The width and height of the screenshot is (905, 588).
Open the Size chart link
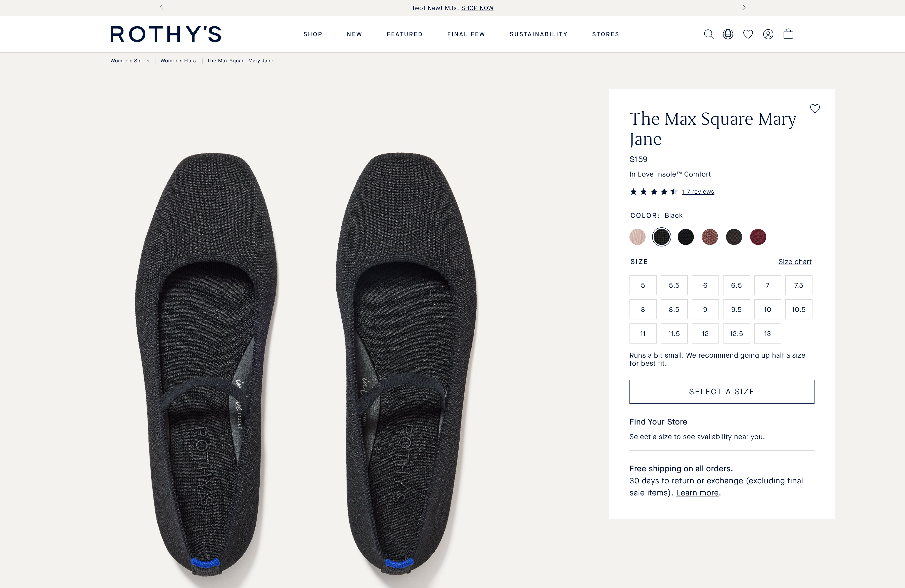795,262
